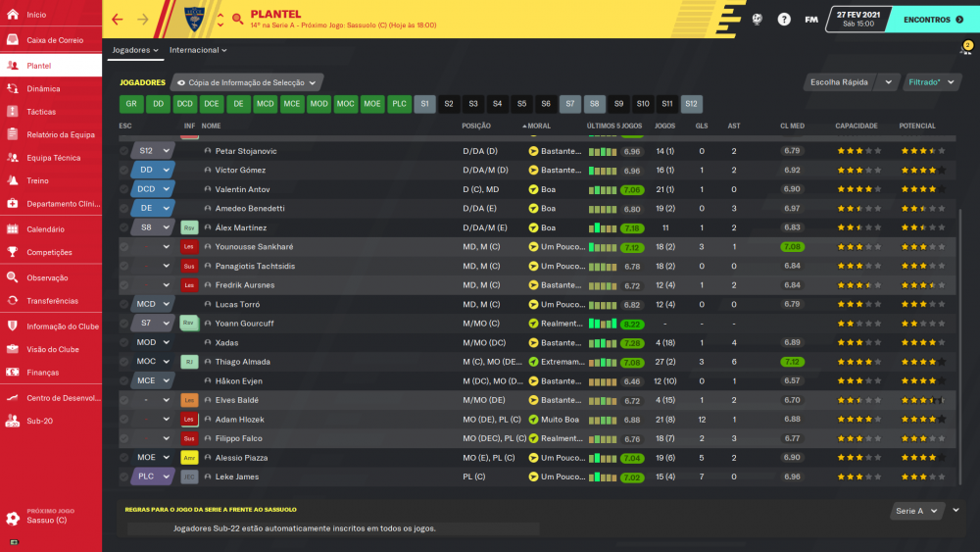This screenshot has width=980, height=552.
Task: Click the Escolha Rápida button
Action: tap(840, 82)
